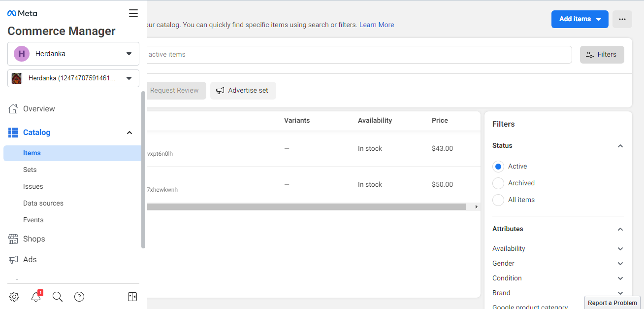Click the settings gear icon

[14, 297]
